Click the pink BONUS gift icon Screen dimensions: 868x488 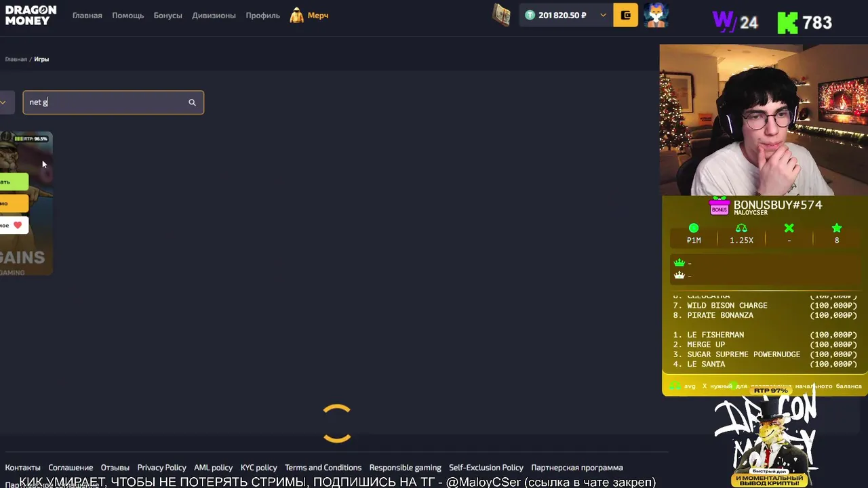point(719,207)
